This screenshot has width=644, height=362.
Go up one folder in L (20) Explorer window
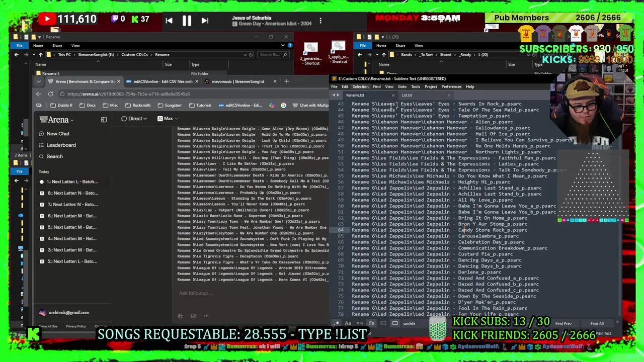point(383,55)
